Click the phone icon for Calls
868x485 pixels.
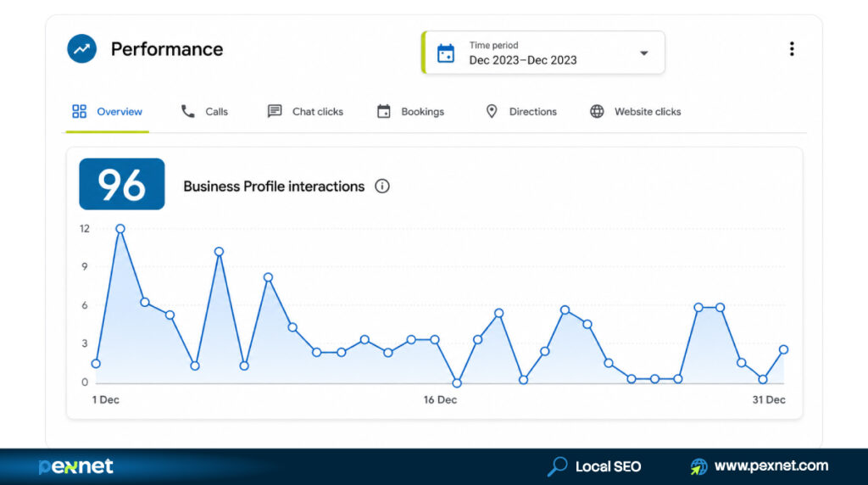click(187, 111)
